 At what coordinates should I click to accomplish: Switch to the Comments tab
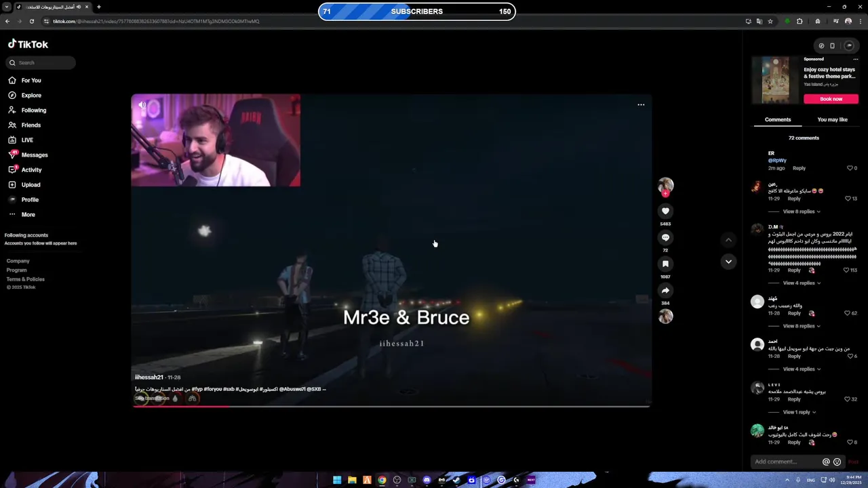coord(778,119)
